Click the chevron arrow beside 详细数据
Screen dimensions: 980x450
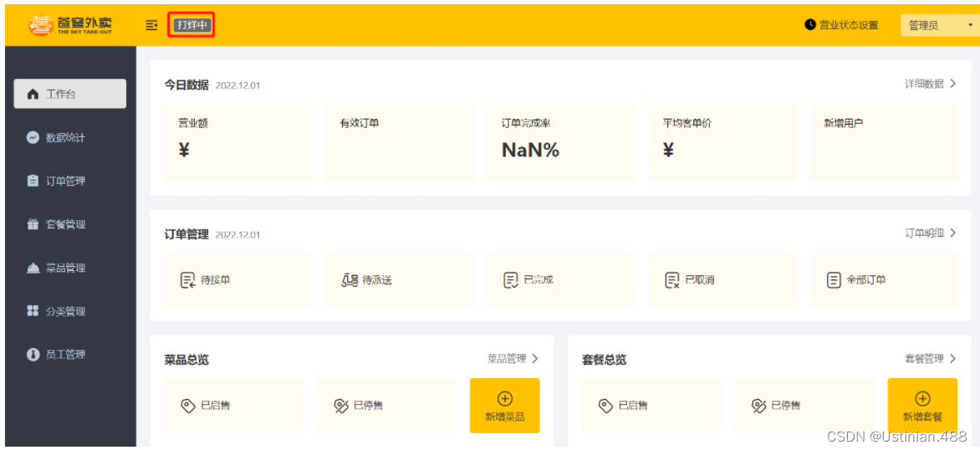pyautogui.click(x=952, y=84)
